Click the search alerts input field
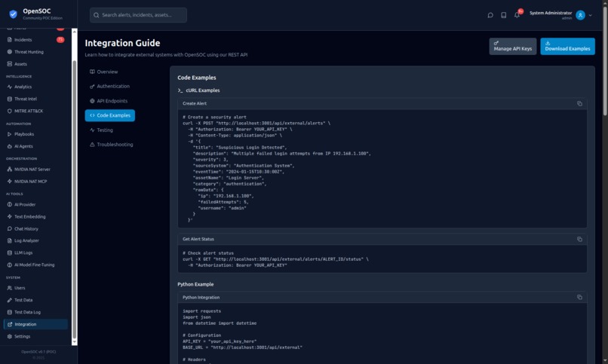Viewport: 608px width, 364px height. [x=138, y=15]
